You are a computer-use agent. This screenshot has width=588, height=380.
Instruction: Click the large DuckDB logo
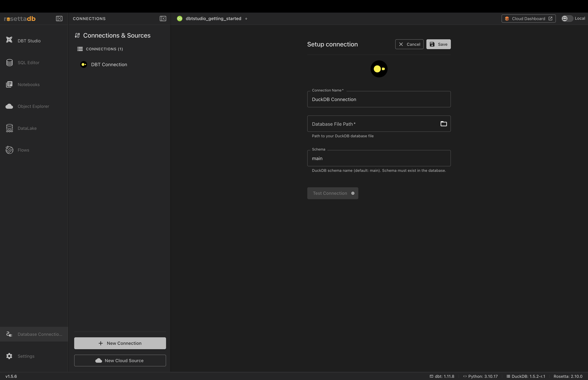[x=379, y=69]
